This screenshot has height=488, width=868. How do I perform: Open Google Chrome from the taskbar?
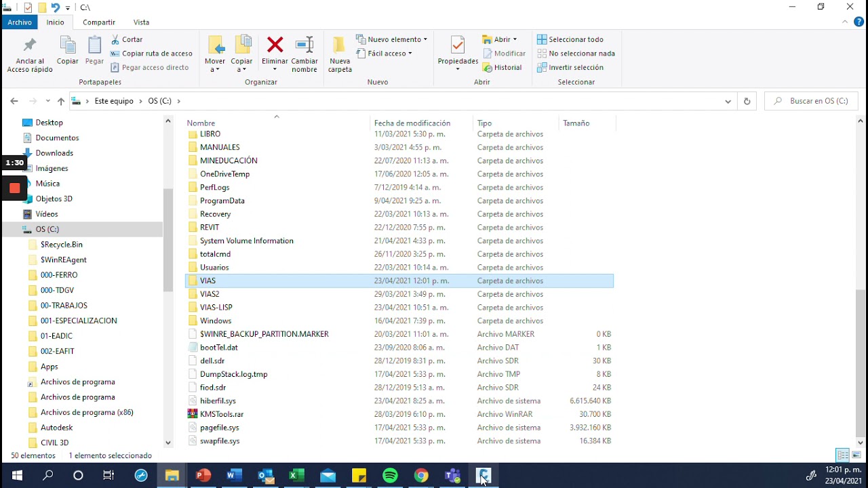coord(422,476)
